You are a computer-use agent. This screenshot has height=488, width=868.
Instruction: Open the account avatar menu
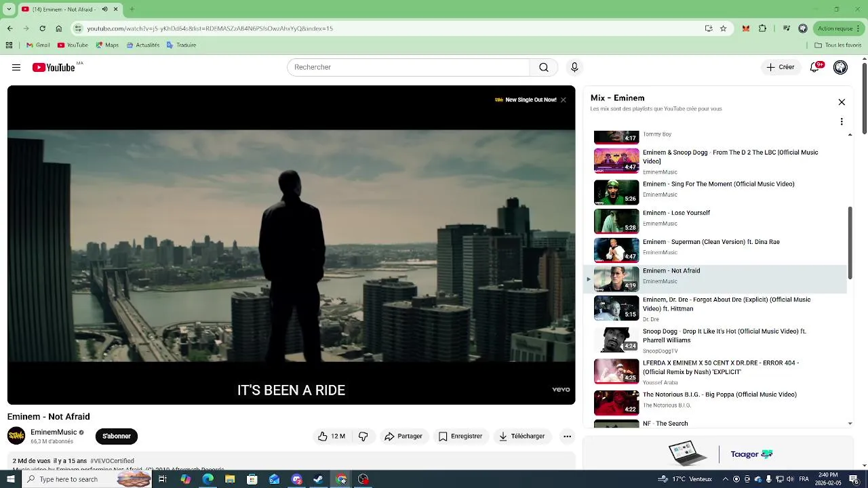coord(840,67)
